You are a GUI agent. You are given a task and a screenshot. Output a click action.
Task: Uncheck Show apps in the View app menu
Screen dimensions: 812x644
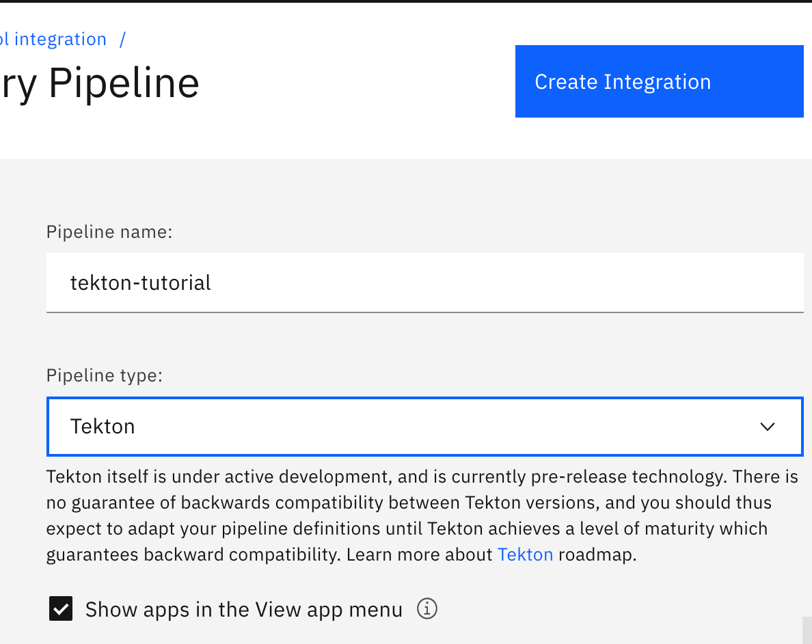point(61,608)
